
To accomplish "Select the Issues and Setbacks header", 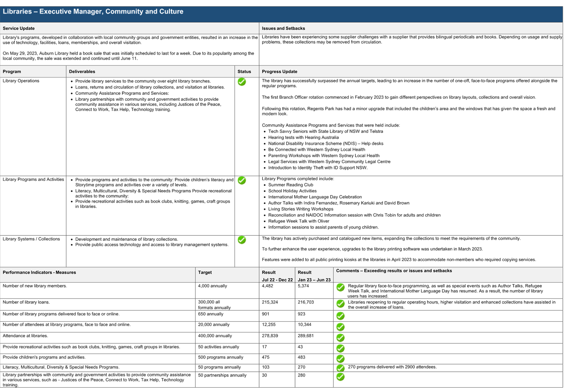I will tap(283, 29).
